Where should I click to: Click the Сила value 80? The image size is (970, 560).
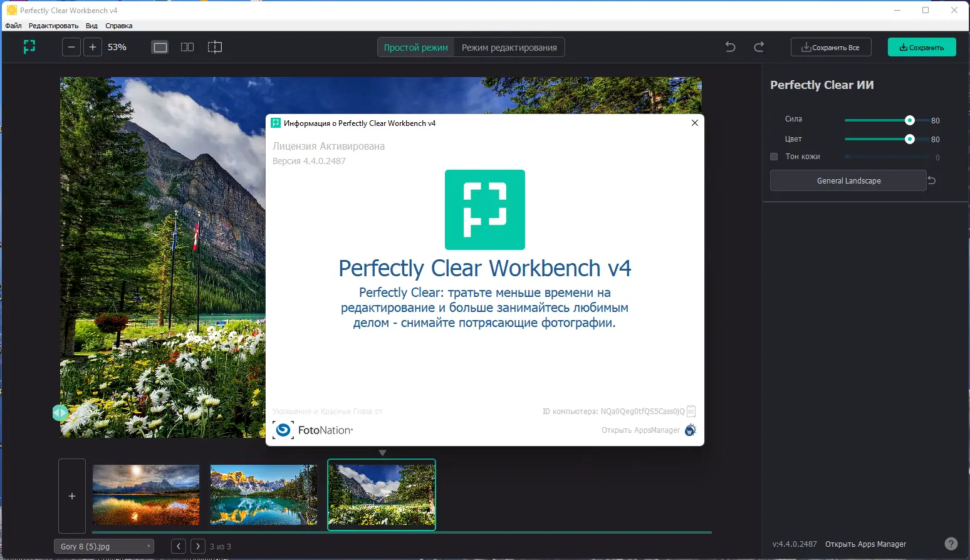pyautogui.click(x=935, y=120)
